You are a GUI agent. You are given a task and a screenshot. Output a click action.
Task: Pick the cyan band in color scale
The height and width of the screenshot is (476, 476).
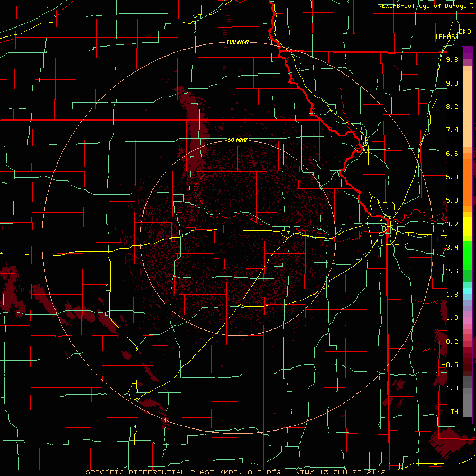(x=467, y=290)
